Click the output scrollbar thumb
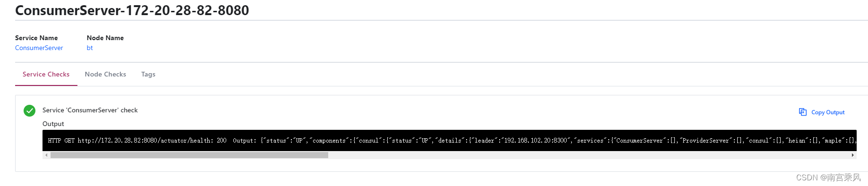Screen dimensions: 868x186 189,155
